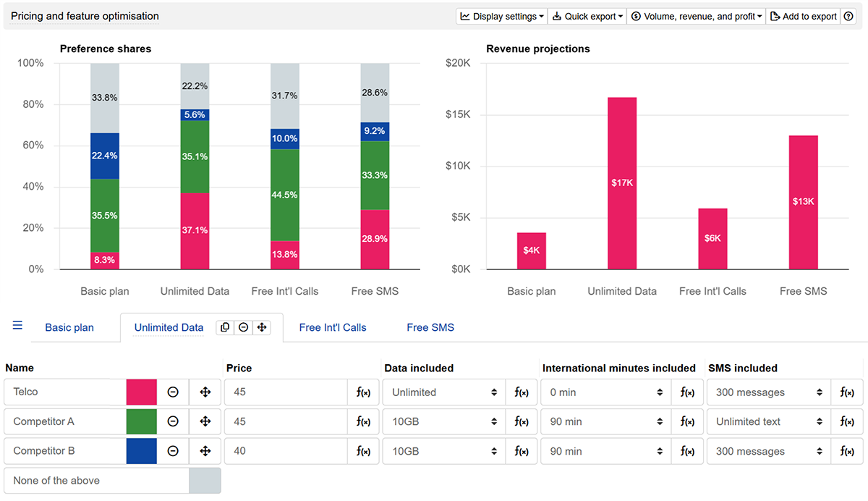
Task: Click the move handle for Telco row
Action: tap(205, 392)
